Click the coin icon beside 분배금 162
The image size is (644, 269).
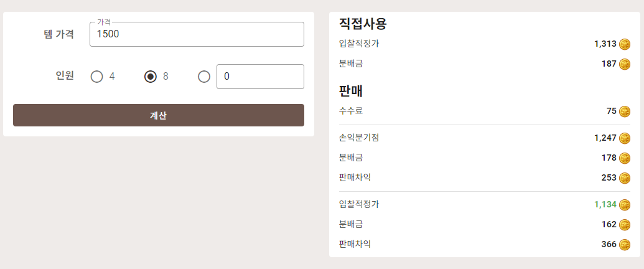[x=624, y=225]
